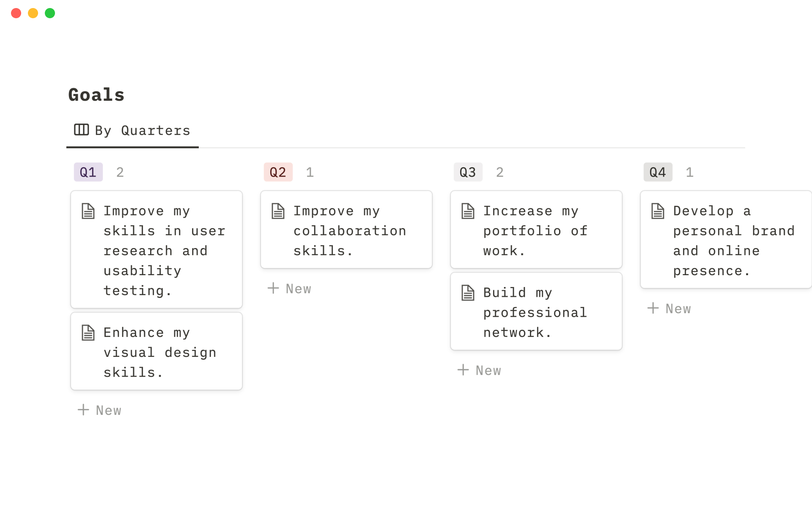Select the red Q2 group tag
The height and width of the screenshot is (508, 812).
278,172
